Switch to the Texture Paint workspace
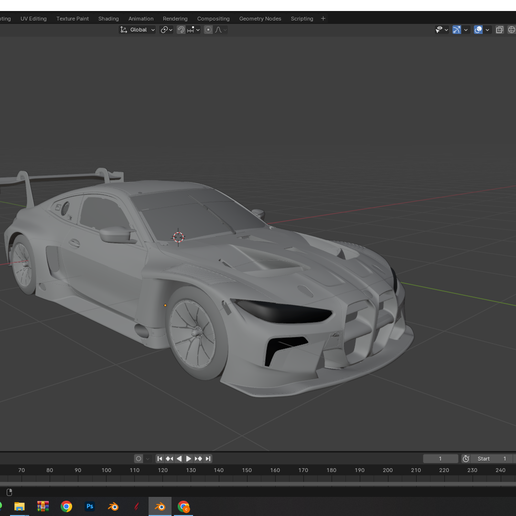Viewport: 516px width, 516px height. click(x=72, y=19)
